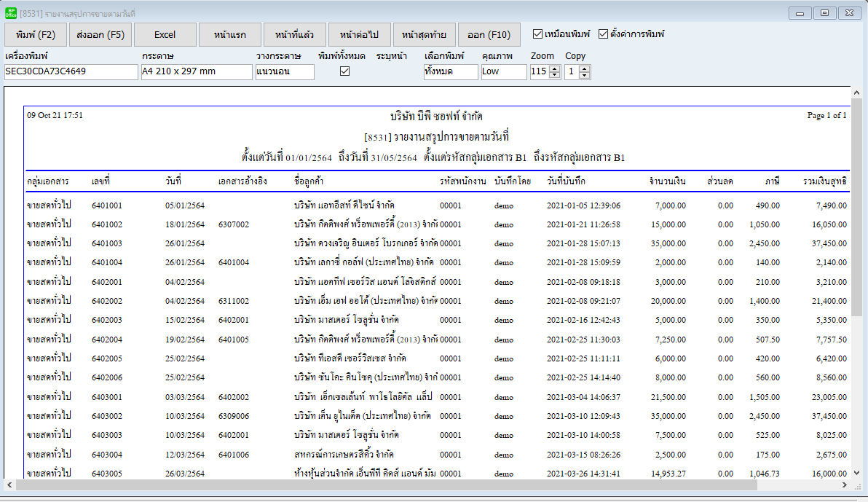Uncheck the พิมพ์ทั้งหมด checkbox

[x=345, y=71]
